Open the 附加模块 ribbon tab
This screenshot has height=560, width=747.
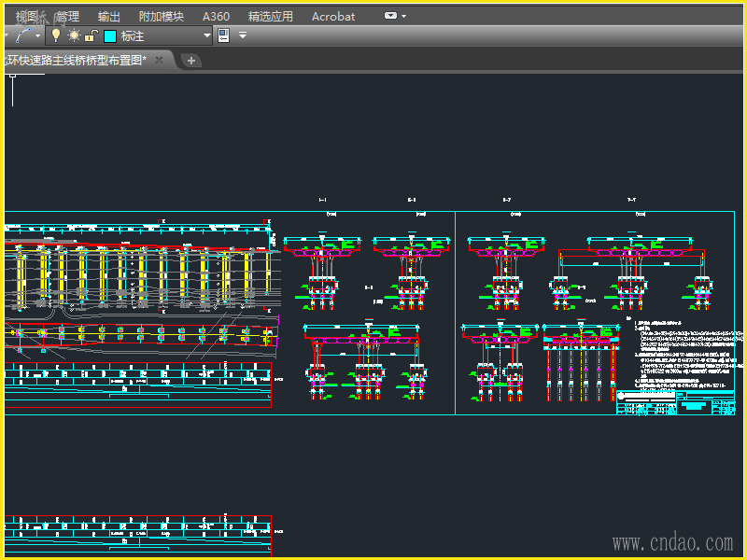(161, 16)
